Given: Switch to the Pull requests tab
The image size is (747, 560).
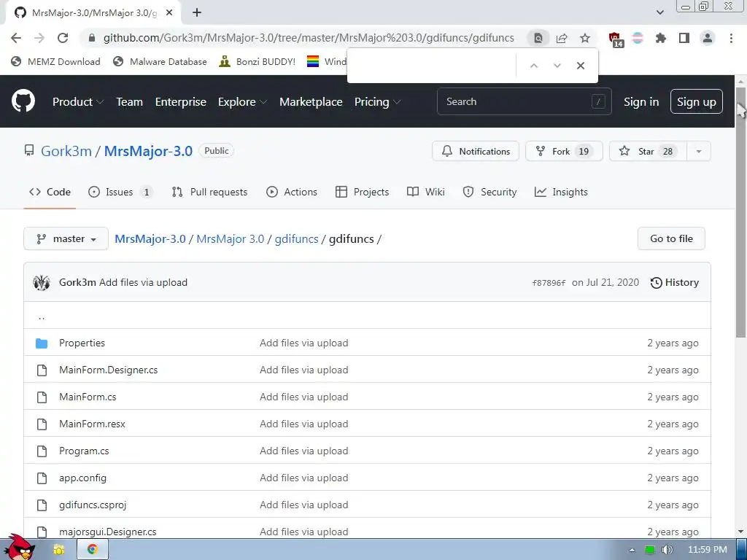Looking at the screenshot, I should [209, 192].
